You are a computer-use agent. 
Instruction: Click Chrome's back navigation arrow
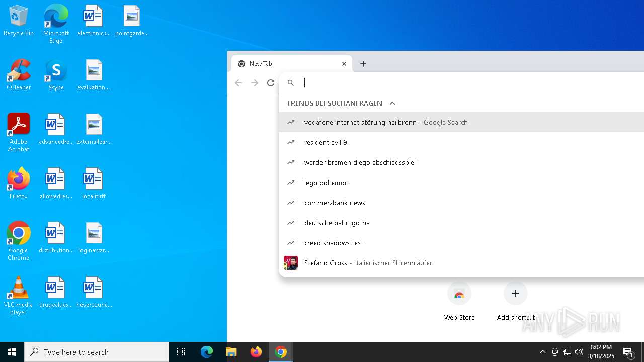tap(238, 83)
